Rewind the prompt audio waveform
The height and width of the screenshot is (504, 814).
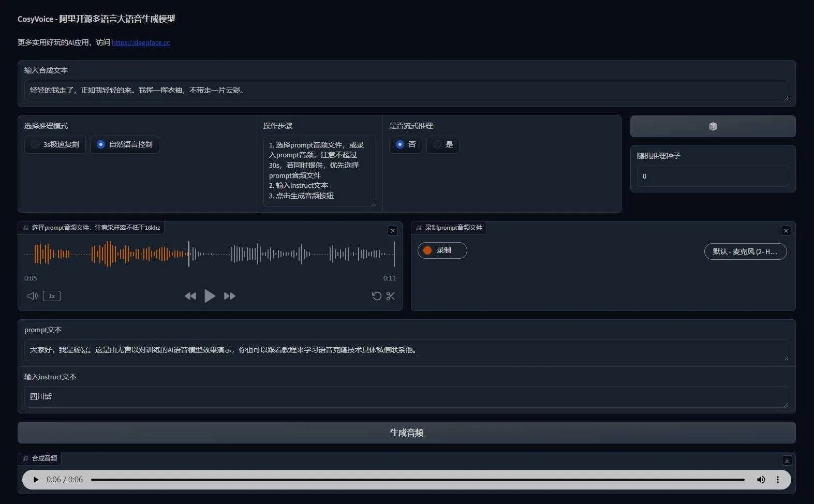click(x=190, y=296)
